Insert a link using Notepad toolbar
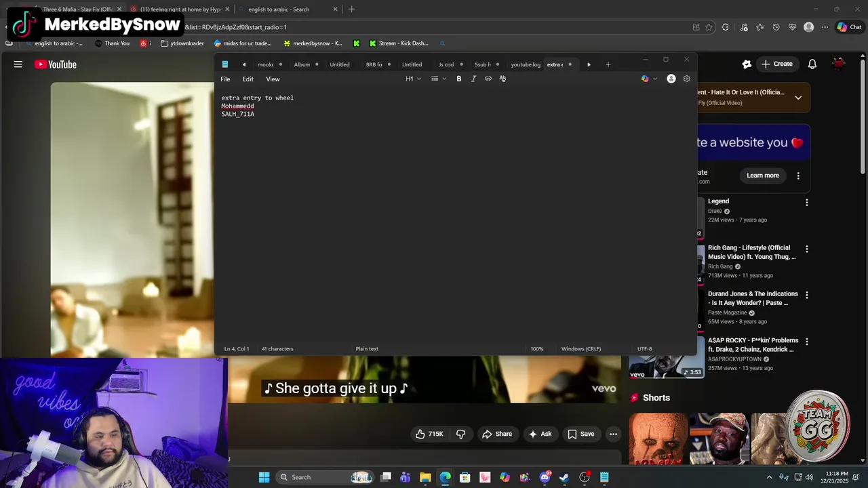 (x=488, y=79)
